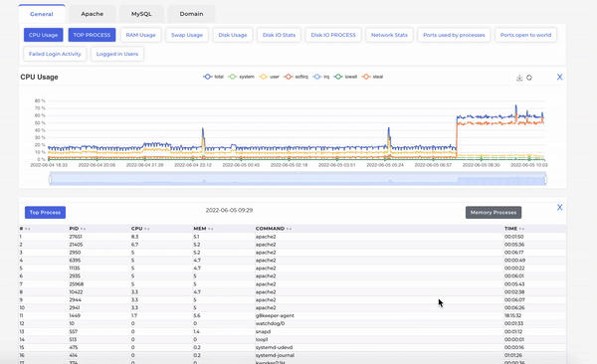Click the CPU Usage chart title
This screenshot has height=364, width=597.
(39, 77)
